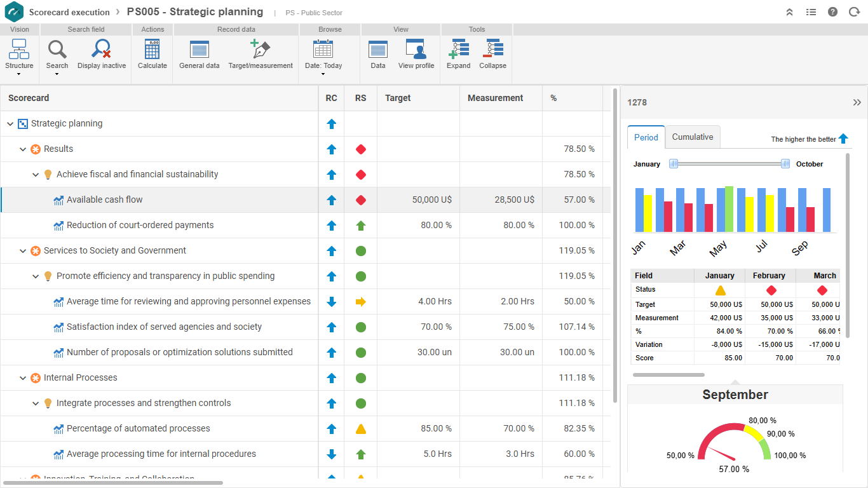Select Number of proposals or optimization solutions

coord(305,353)
